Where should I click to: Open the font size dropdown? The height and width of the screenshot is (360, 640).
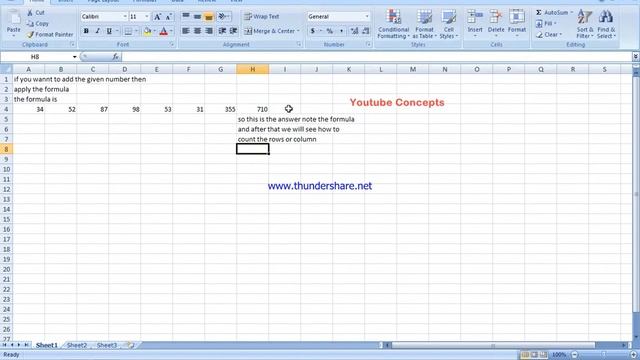pos(147,17)
